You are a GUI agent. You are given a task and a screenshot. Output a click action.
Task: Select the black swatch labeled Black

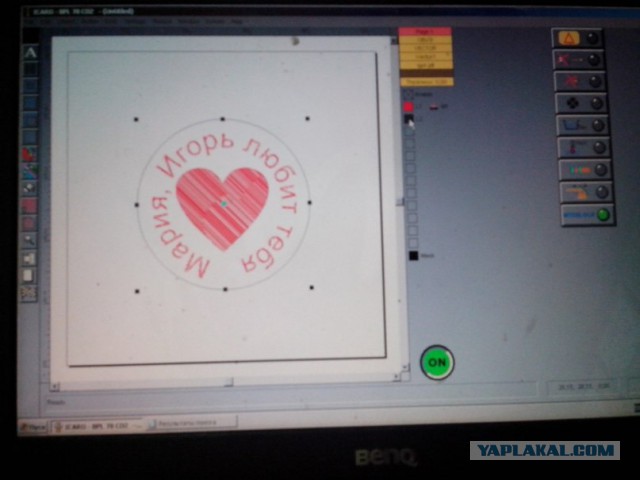click(413, 256)
